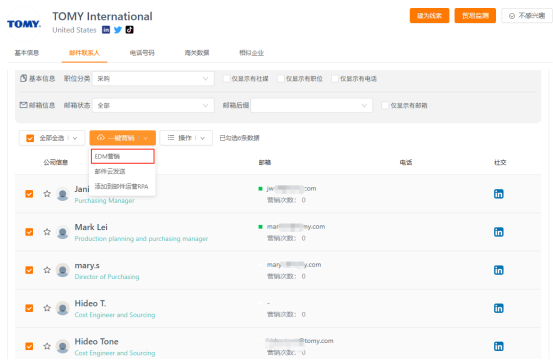Click avatar in Purchasing Manager row

[63, 194]
